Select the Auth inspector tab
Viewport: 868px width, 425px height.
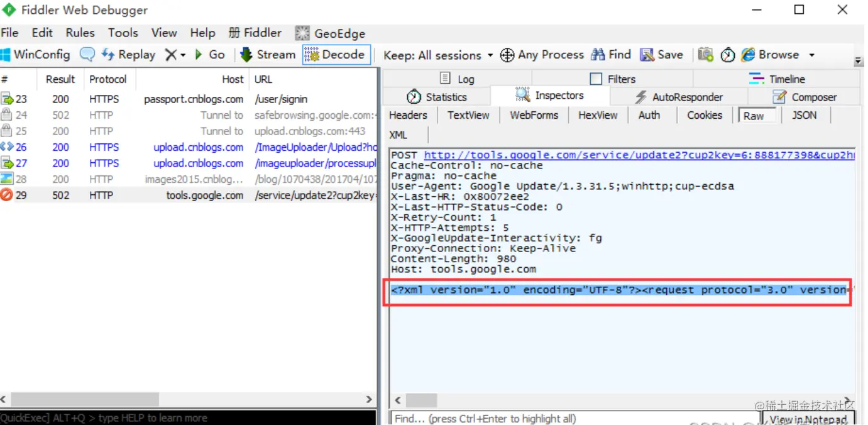pos(649,115)
